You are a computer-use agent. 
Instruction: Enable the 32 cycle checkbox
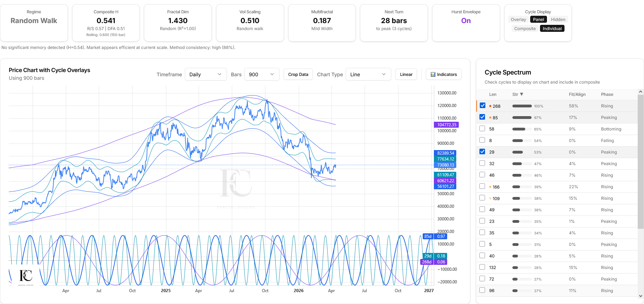[x=483, y=163]
